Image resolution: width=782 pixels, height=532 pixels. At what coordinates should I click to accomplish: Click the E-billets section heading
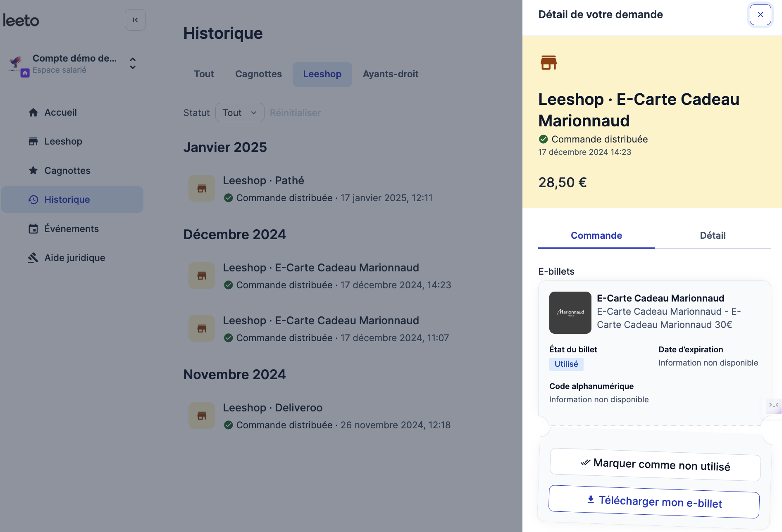[x=556, y=271]
